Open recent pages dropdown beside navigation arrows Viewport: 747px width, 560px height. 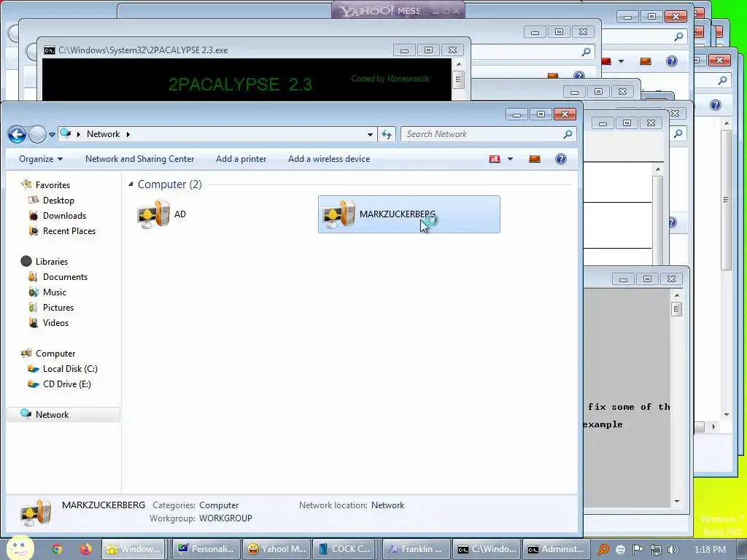coord(52,135)
